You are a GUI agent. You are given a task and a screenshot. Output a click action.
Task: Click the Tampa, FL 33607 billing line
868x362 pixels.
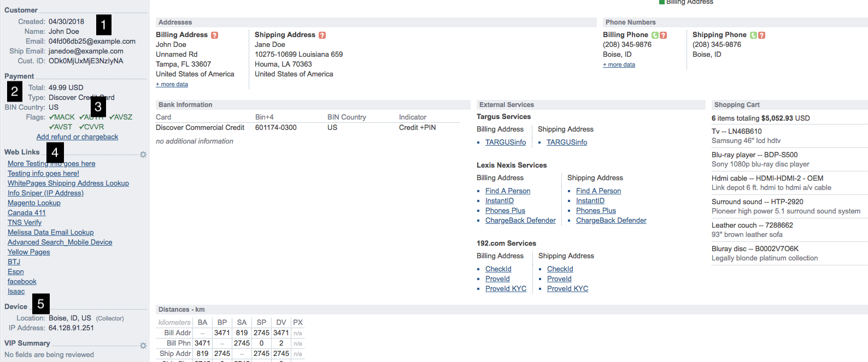[183, 64]
